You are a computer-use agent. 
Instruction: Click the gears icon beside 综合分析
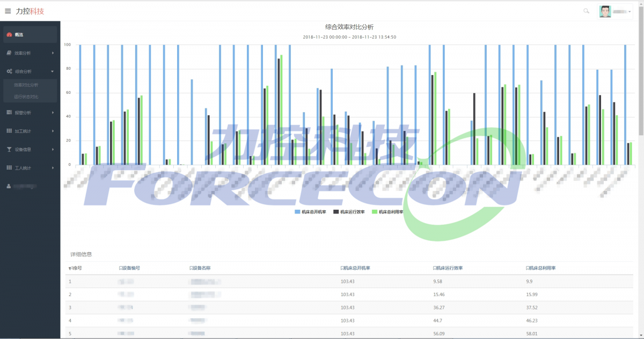point(9,71)
